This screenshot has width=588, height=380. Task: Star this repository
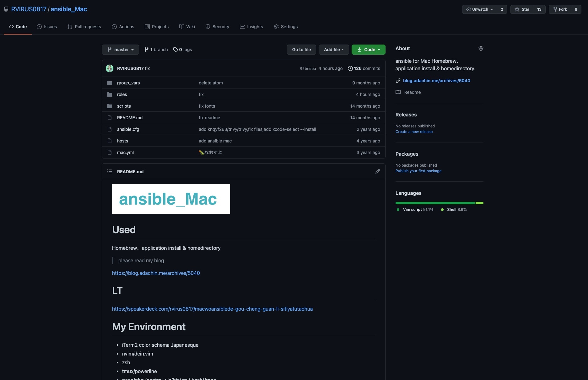click(522, 9)
